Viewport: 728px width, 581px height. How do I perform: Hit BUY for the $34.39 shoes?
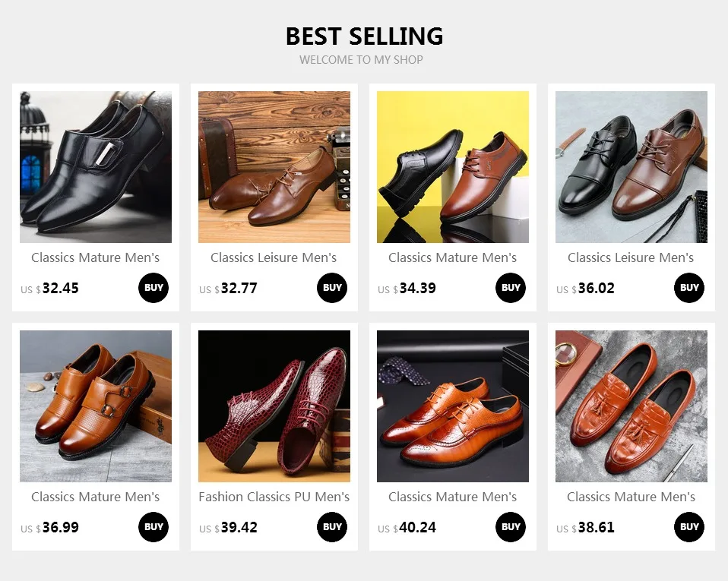pos(511,288)
